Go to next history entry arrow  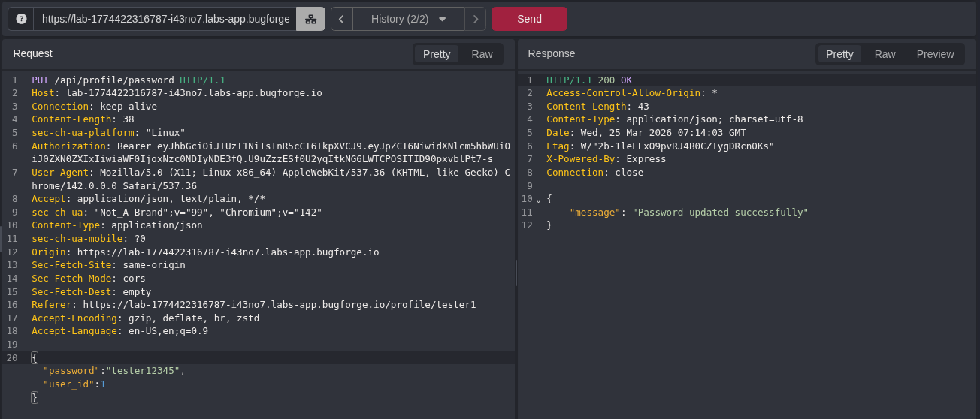point(475,19)
